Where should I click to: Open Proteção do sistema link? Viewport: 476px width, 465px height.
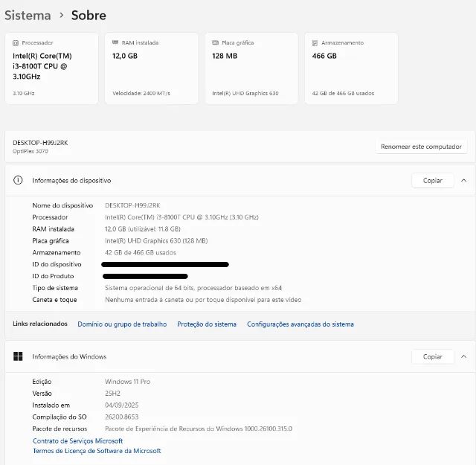click(x=207, y=324)
